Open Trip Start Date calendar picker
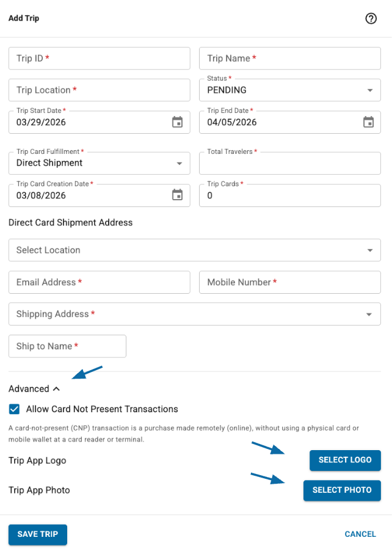392x557 pixels. point(177,122)
